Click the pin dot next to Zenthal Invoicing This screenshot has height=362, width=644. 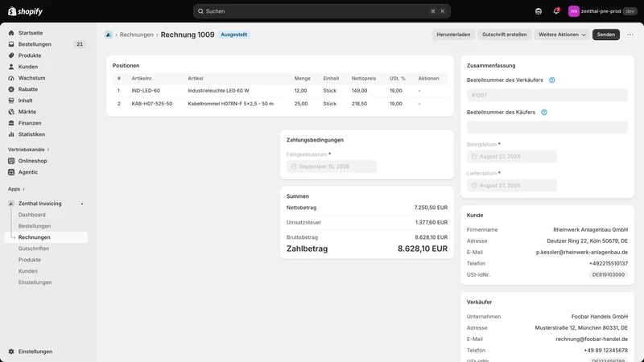coord(82,204)
